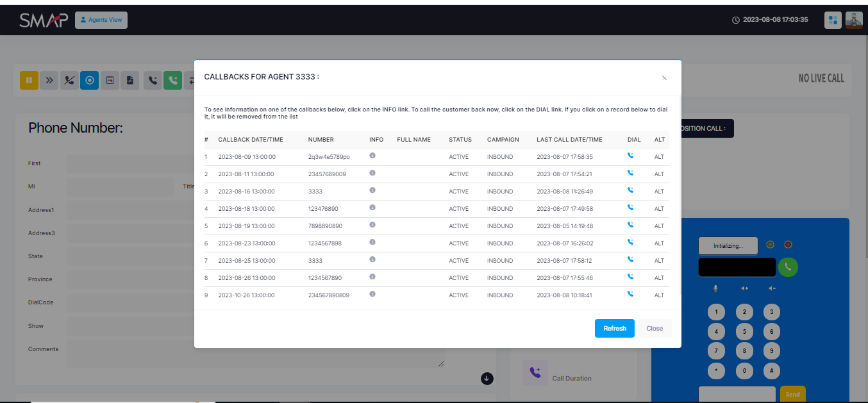868x403 pixels.
Task: Refresh the callbacks list
Action: [x=614, y=328]
